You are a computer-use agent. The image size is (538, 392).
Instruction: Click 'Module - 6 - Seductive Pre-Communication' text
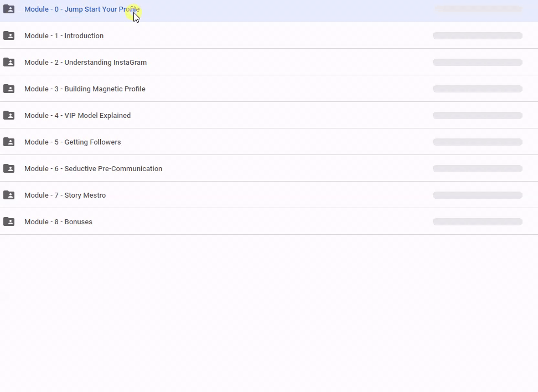tap(93, 169)
